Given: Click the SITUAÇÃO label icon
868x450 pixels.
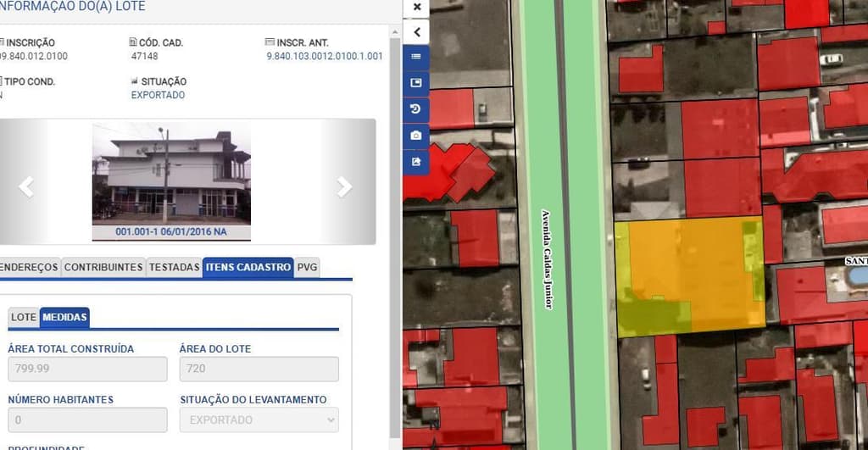Looking at the screenshot, I should [134, 81].
